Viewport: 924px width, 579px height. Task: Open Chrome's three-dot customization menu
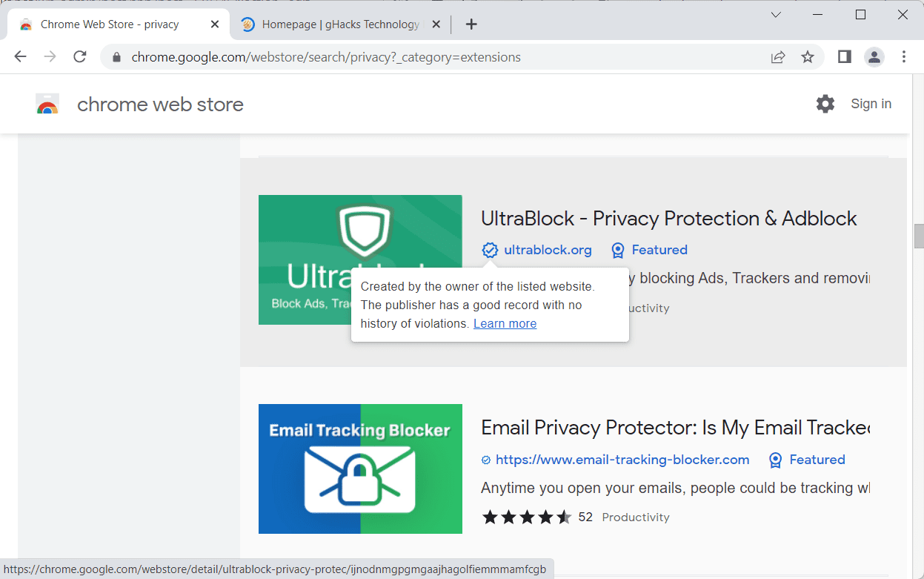904,56
